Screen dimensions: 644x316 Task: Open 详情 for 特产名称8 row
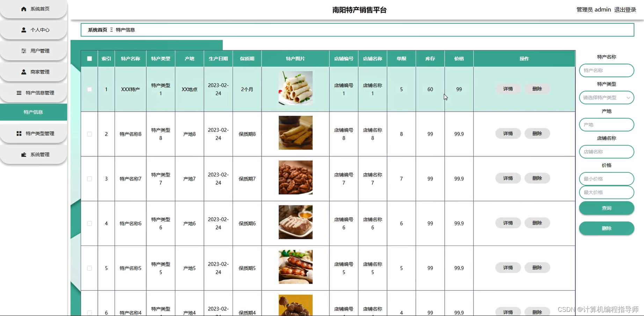(508, 134)
